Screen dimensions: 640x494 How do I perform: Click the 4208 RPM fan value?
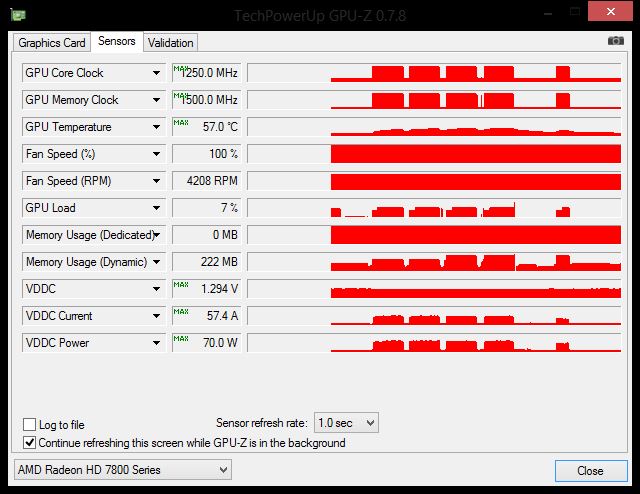click(x=207, y=181)
